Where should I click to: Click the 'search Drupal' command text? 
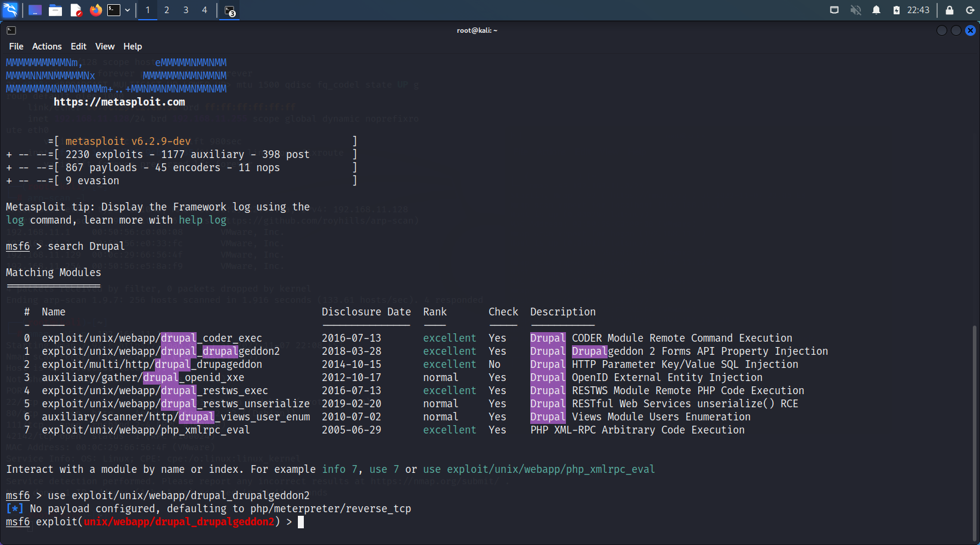coord(86,246)
